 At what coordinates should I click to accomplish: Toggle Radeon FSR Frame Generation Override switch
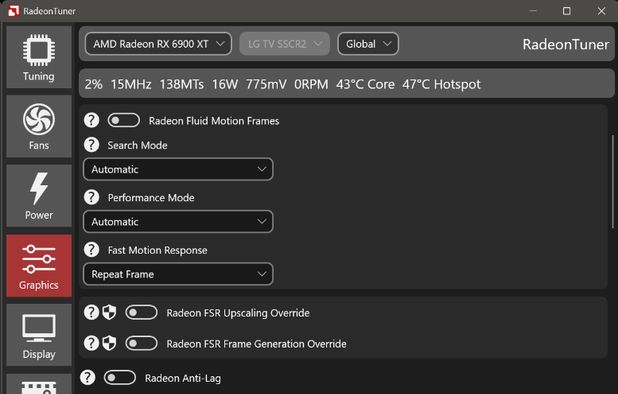pyautogui.click(x=141, y=344)
